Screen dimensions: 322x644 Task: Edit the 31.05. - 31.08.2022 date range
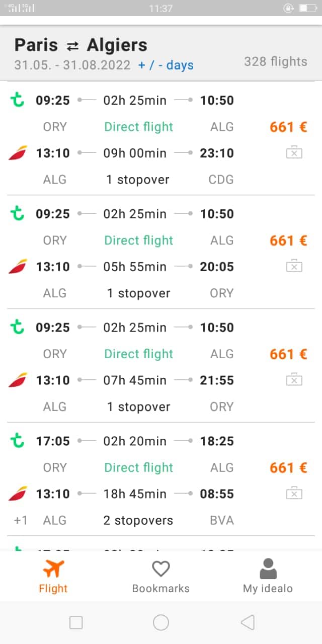point(72,65)
